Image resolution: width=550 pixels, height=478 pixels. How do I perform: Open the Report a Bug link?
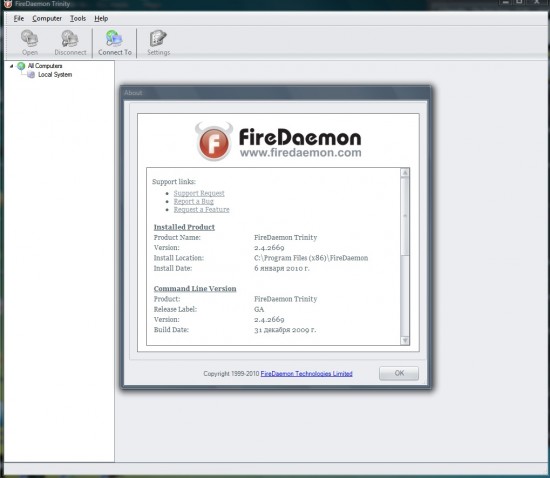click(194, 201)
